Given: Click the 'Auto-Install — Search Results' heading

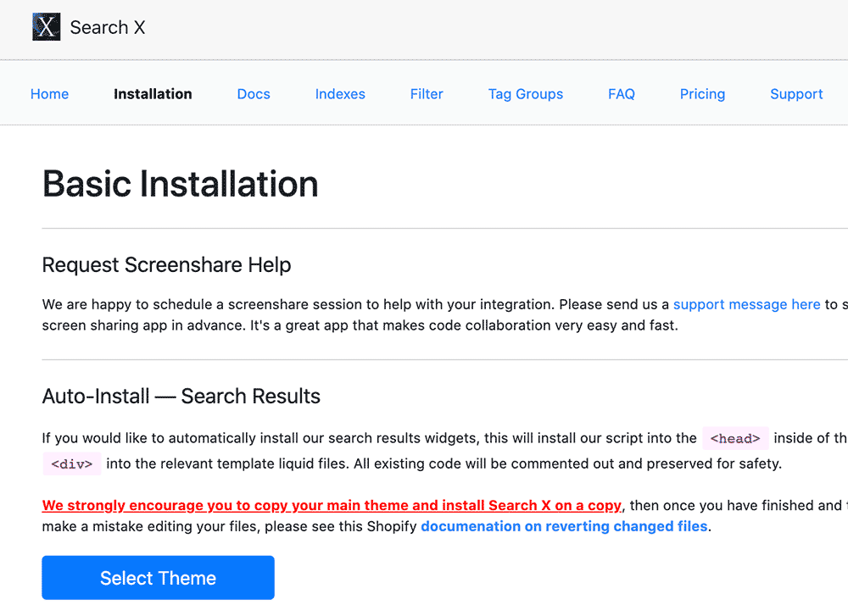Looking at the screenshot, I should click(x=181, y=396).
